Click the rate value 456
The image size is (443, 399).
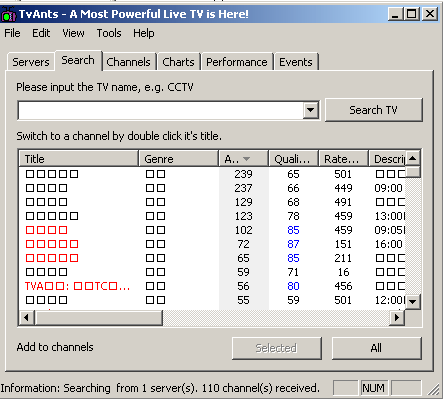click(x=343, y=286)
